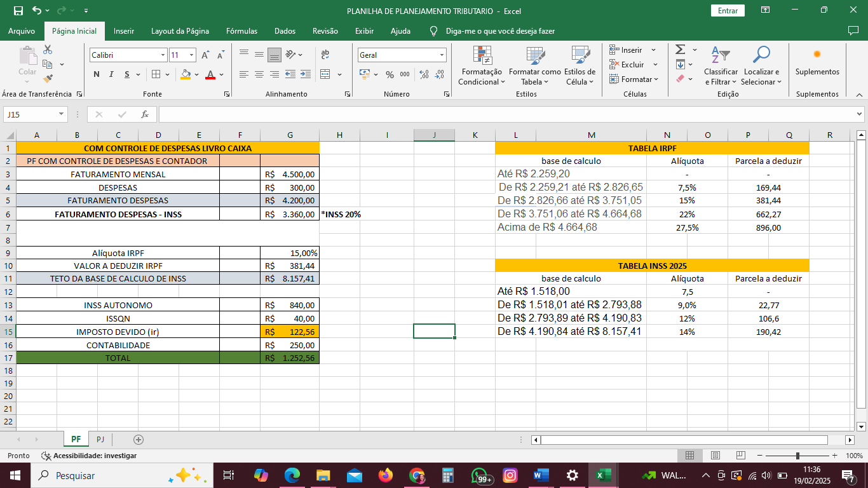
Task: Click the Excluir cells button
Action: 627,65
